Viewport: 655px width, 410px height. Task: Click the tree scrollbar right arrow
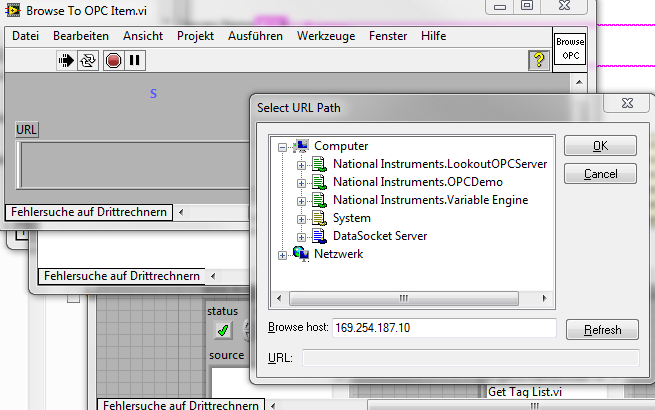coord(544,298)
